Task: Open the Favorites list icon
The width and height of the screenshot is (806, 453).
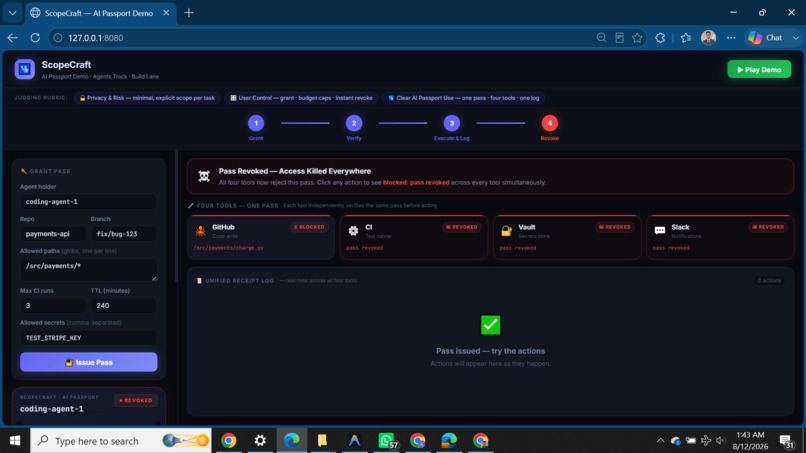Action: 686,38
